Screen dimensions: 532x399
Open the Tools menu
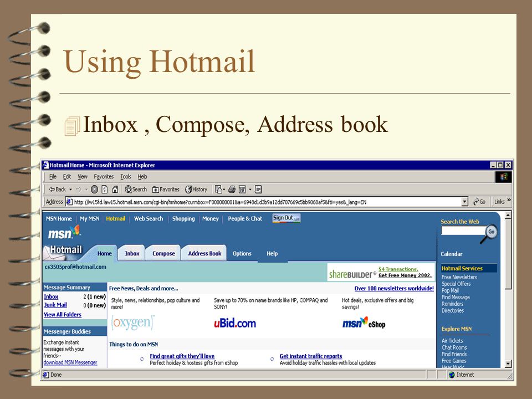coord(126,176)
